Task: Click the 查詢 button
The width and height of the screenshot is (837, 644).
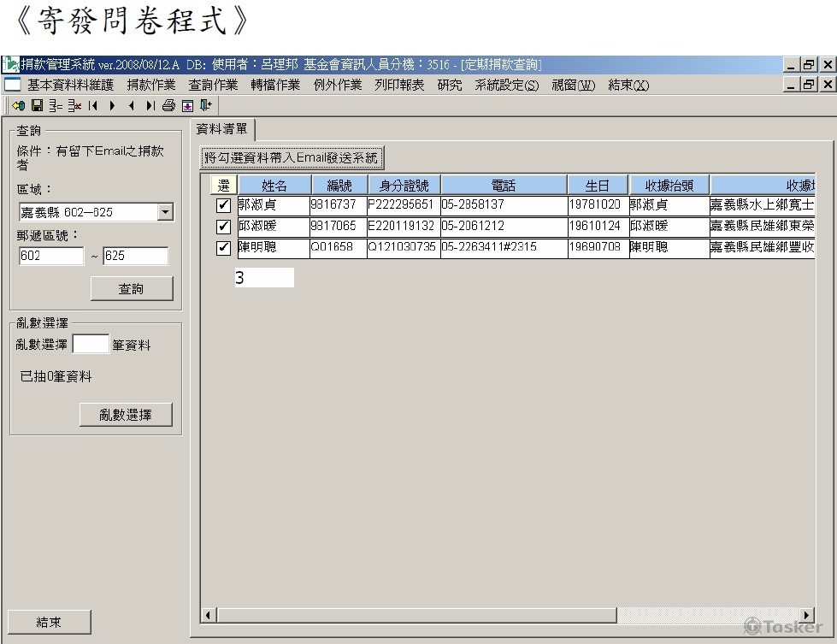Action: pyautogui.click(x=131, y=289)
